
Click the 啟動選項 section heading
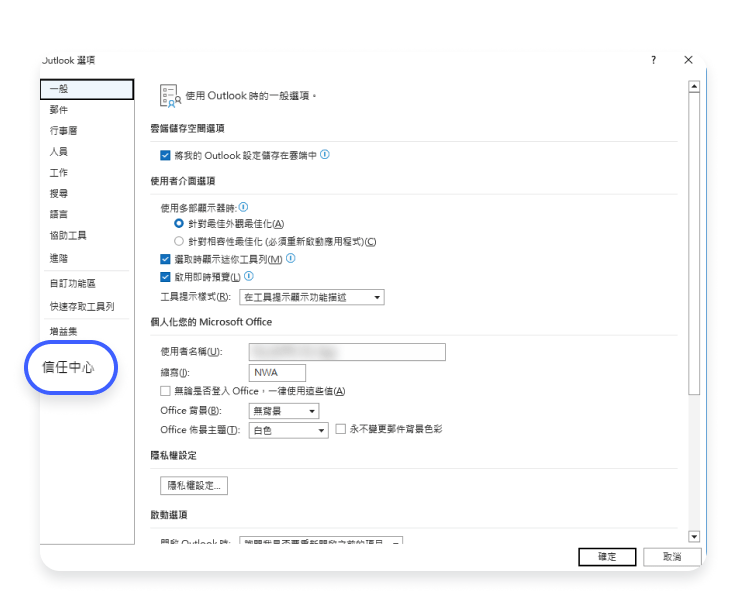point(169,515)
